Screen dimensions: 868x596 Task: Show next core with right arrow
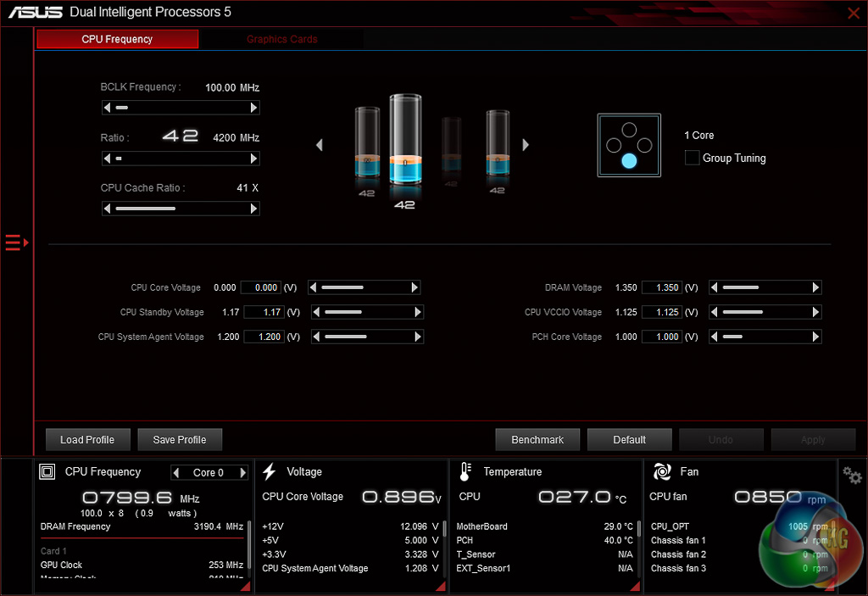click(x=526, y=145)
